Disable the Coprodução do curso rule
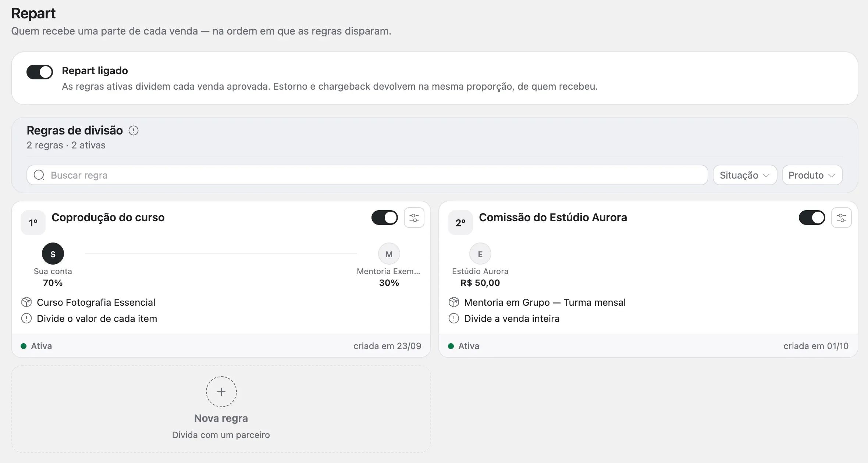The width and height of the screenshot is (868, 463). pos(385,218)
